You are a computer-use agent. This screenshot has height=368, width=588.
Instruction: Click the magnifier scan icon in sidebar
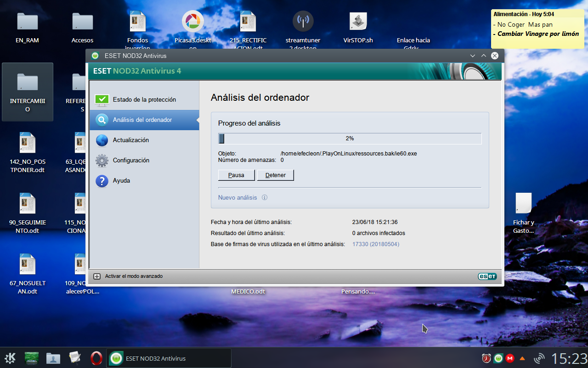[x=102, y=120]
